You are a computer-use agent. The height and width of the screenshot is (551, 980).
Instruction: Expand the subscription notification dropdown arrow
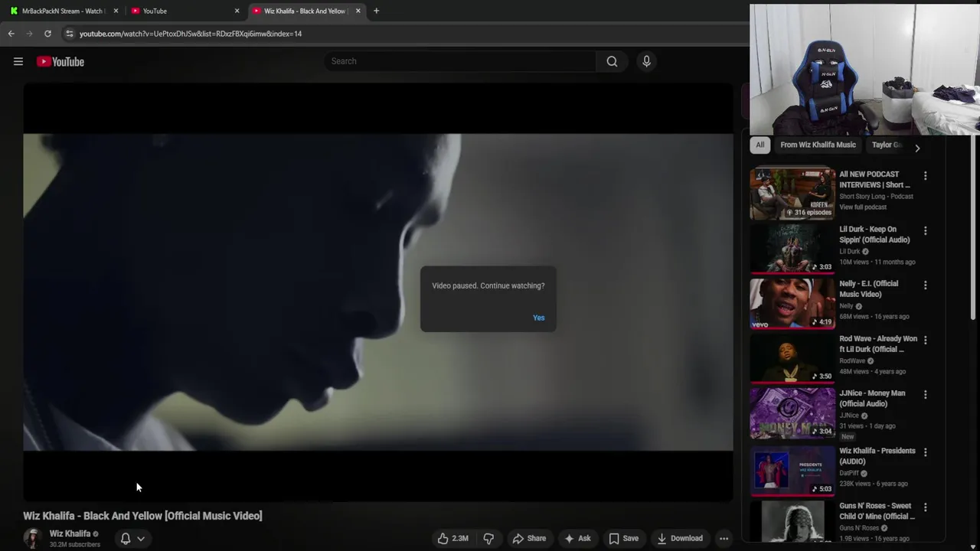coord(141,539)
